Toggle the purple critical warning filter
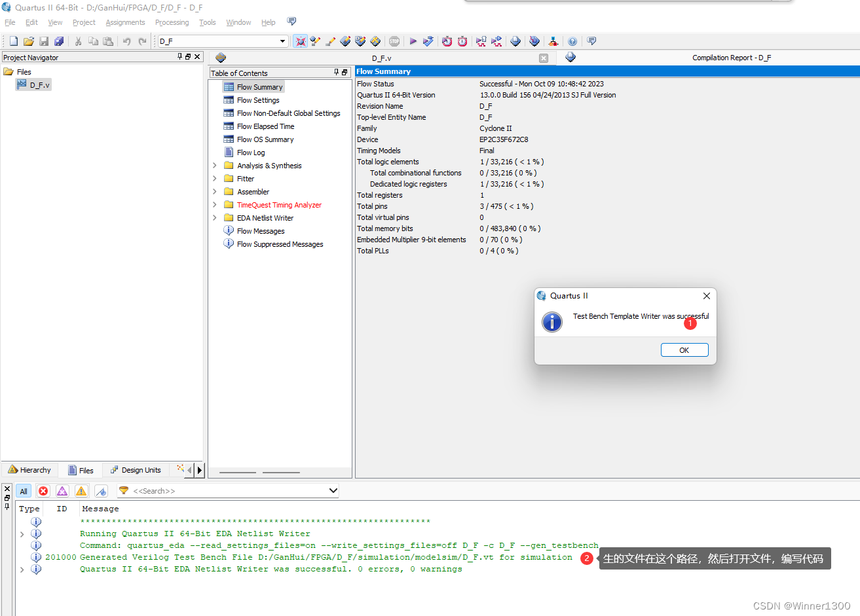860x616 pixels. 62,491
